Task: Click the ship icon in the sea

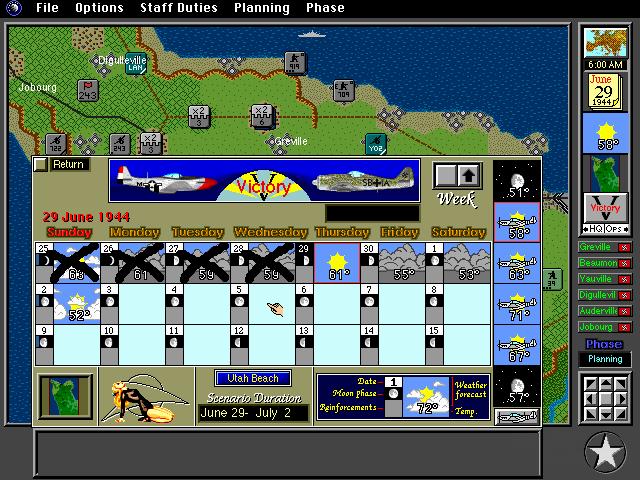Action: click(x=311, y=34)
